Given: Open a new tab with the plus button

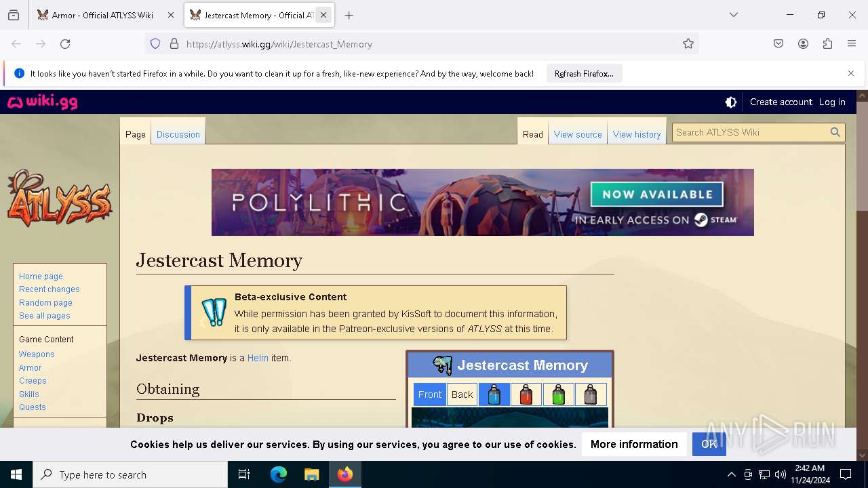Looking at the screenshot, I should [349, 15].
